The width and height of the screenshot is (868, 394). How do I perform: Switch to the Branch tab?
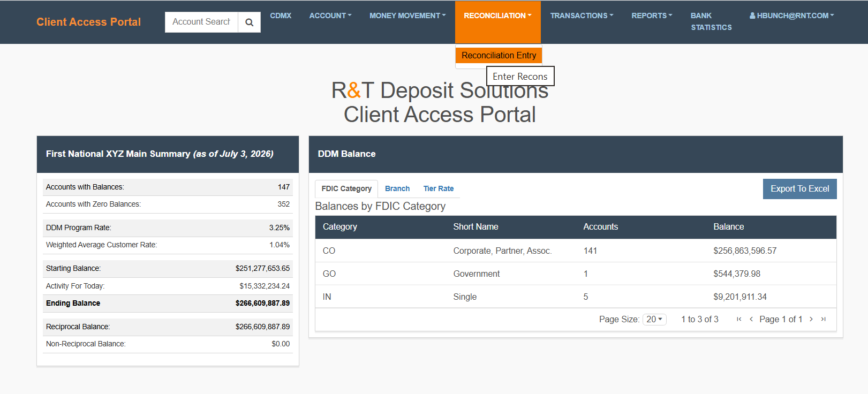coord(397,188)
